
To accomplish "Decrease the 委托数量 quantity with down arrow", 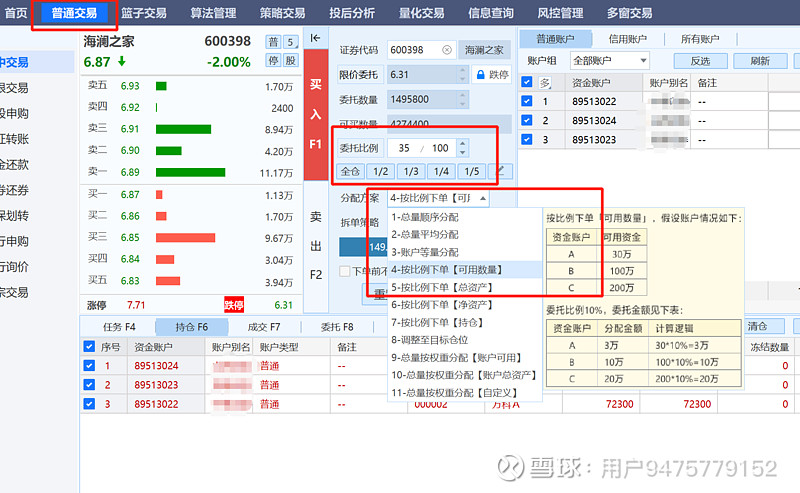I will tap(462, 104).
